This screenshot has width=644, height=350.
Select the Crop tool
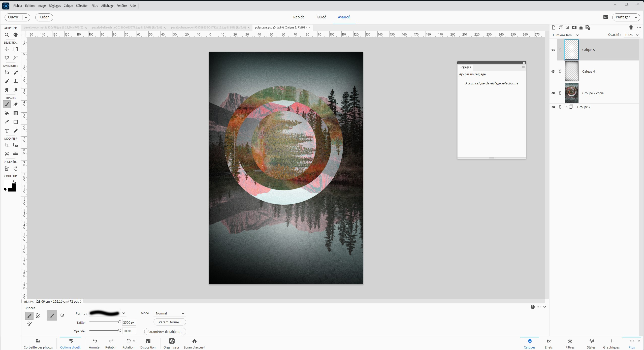point(7,145)
